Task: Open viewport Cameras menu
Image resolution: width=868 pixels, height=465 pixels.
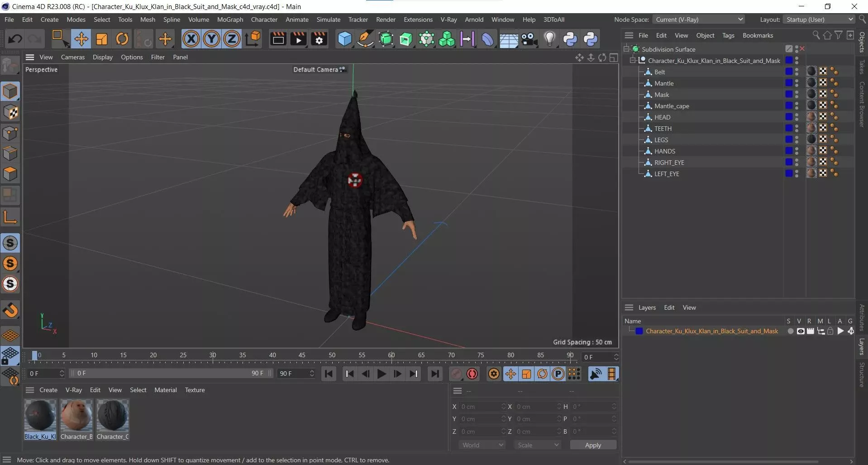Action: tap(73, 57)
